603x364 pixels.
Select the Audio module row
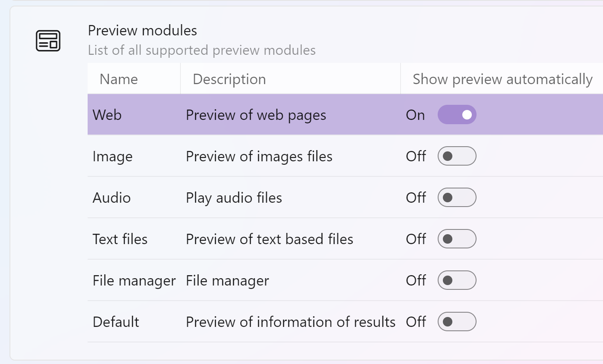[111, 197]
